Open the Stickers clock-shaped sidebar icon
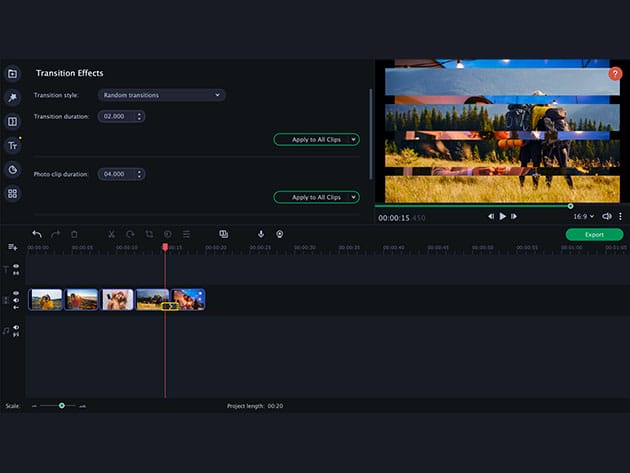 pyautogui.click(x=12, y=169)
